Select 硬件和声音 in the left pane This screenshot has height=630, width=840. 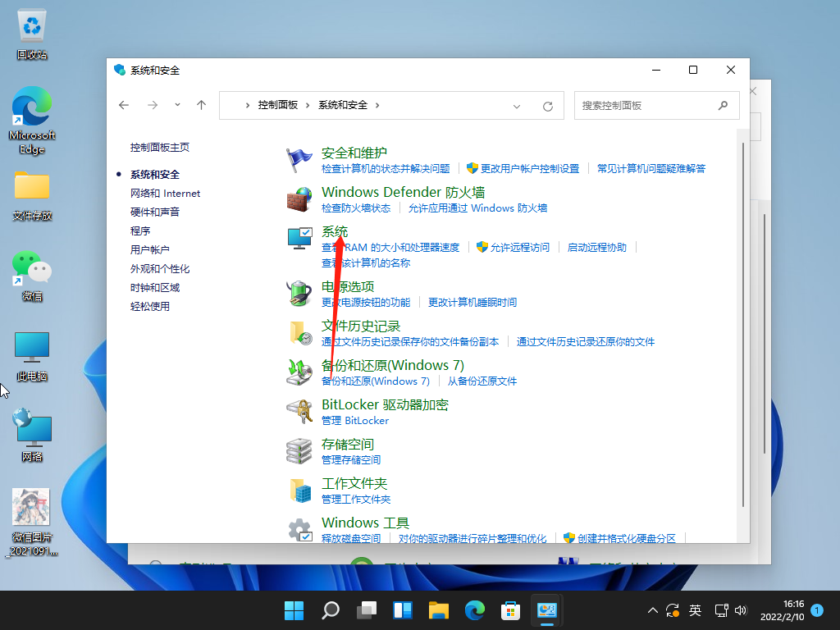(x=157, y=212)
